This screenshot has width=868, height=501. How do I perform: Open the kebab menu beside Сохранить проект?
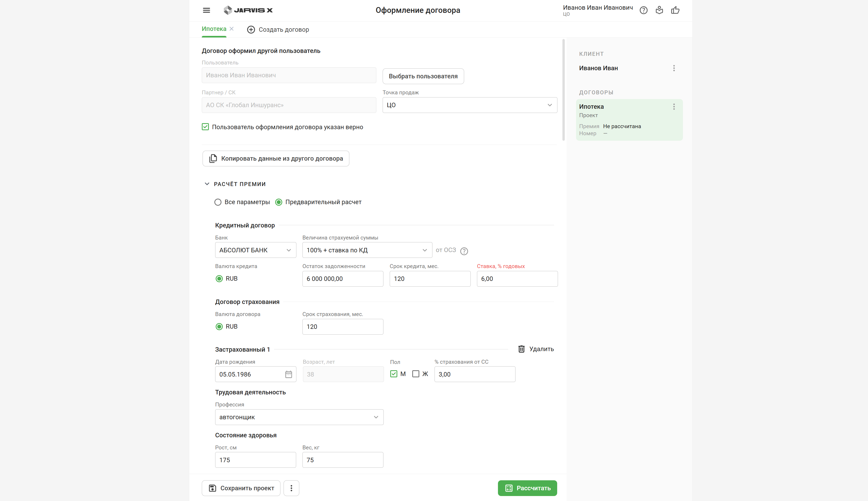tap(291, 488)
